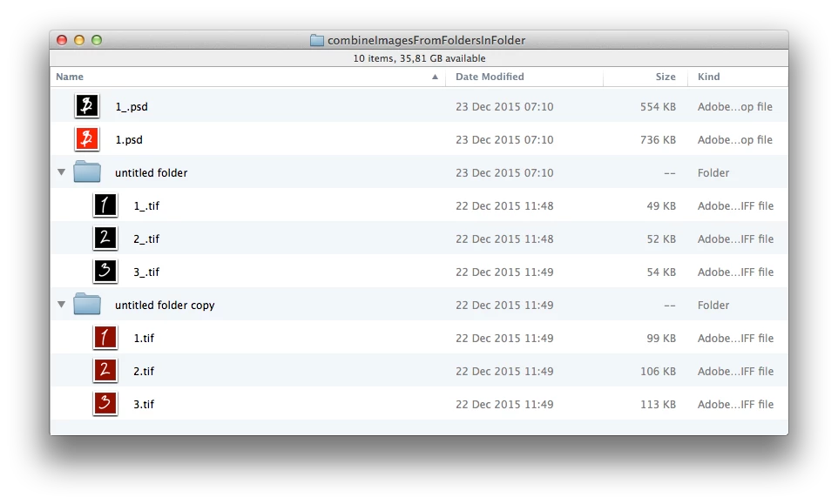The image size is (838, 504).
Task: Select the red 2.tif thumbnail icon
Action: pos(105,371)
